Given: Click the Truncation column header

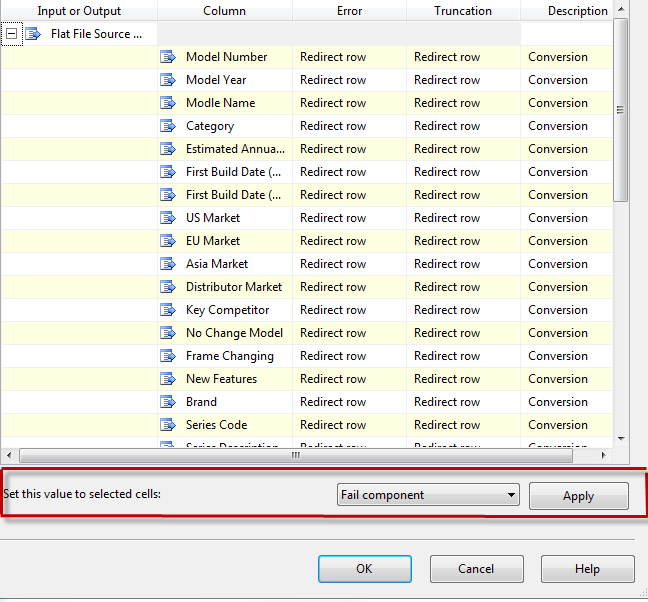Looking at the screenshot, I should [x=463, y=11].
